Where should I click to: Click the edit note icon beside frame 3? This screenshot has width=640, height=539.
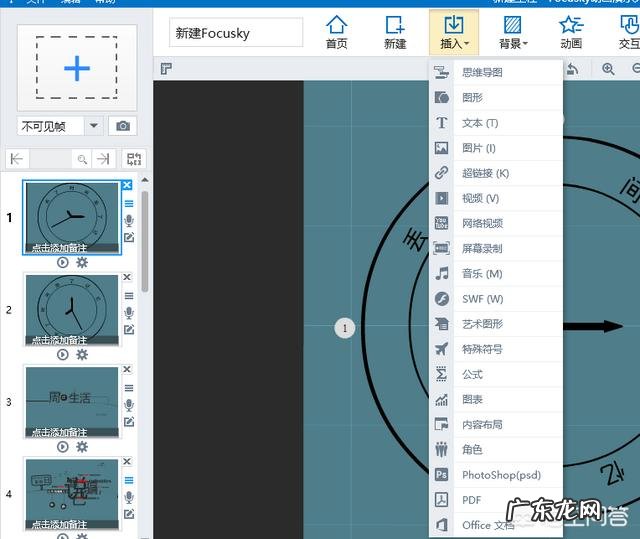128,422
